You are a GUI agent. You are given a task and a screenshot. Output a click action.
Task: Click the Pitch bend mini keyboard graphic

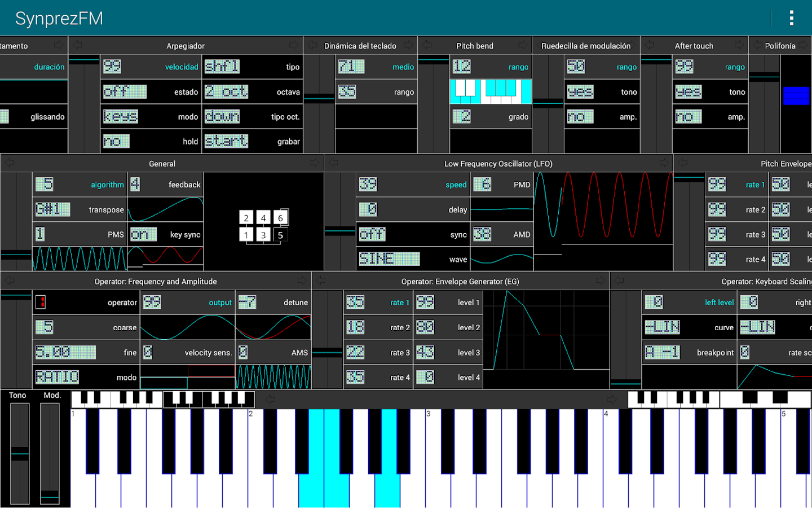(491, 91)
